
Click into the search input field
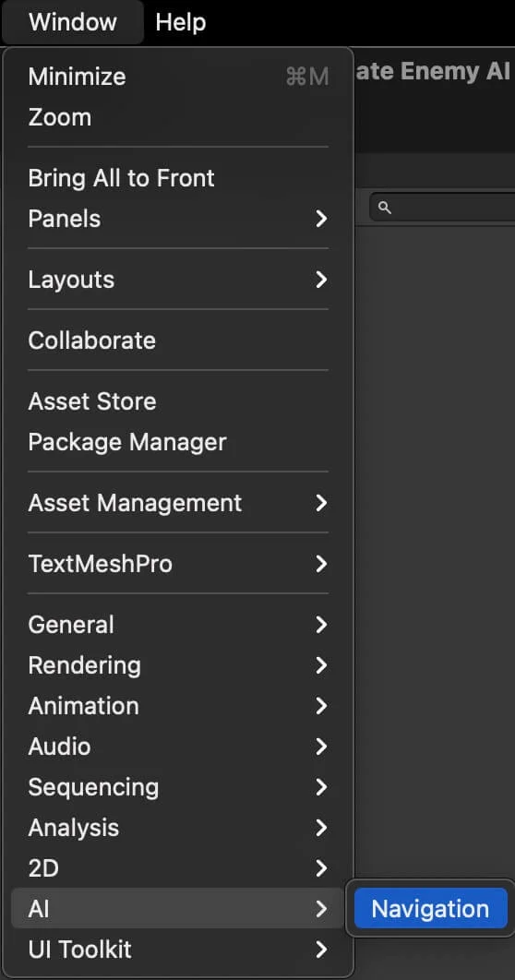click(442, 208)
